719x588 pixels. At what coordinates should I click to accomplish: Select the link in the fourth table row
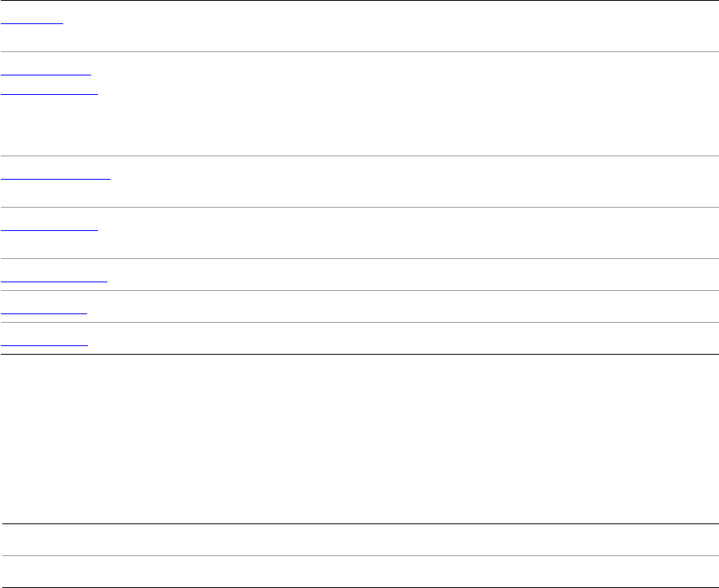tap(49, 227)
